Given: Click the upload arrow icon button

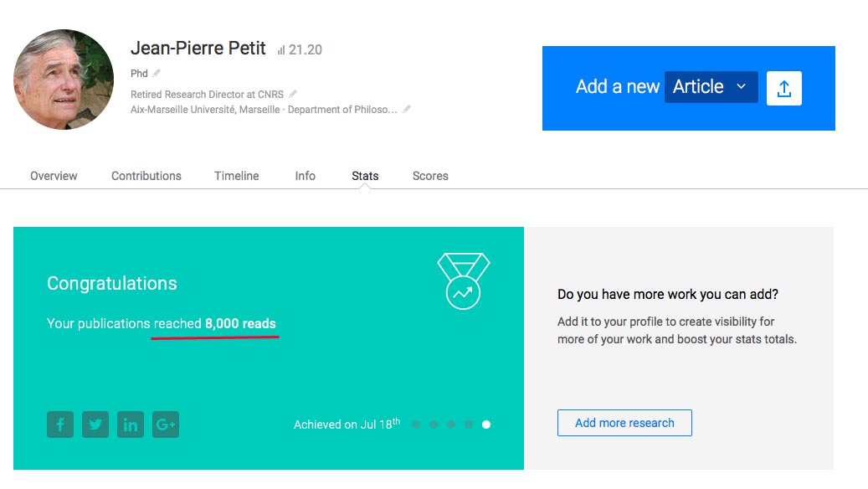Looking at the screenshot, I should pyautogui.click(x=783, y=88).
